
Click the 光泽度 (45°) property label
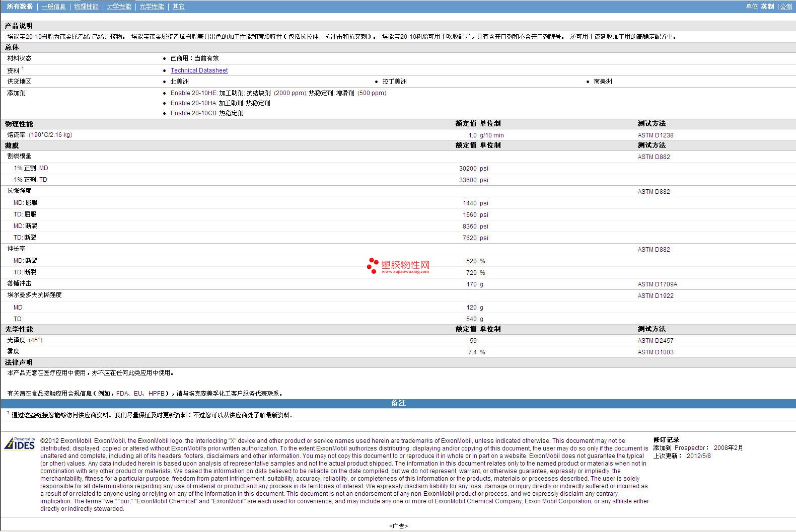(x=25, y=340)
